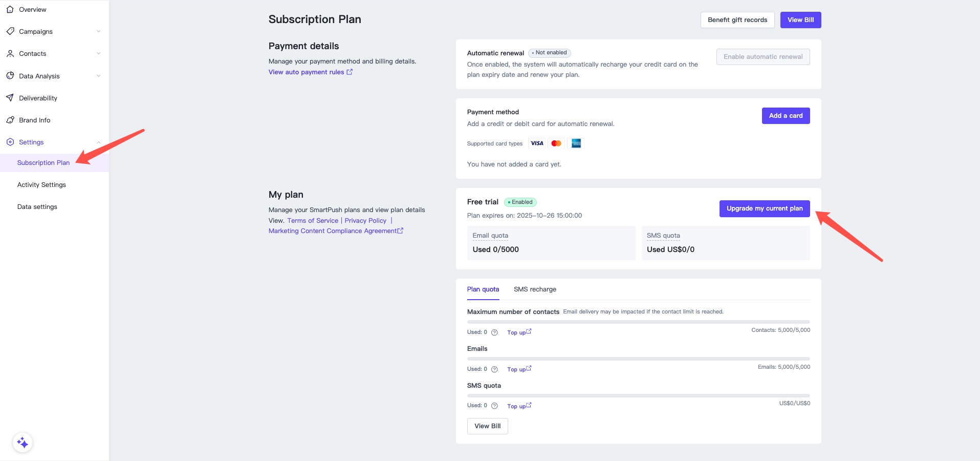The image size is (980, 461).
Task: Collapse the Settings menu chevron
Action: click(98, 142)
